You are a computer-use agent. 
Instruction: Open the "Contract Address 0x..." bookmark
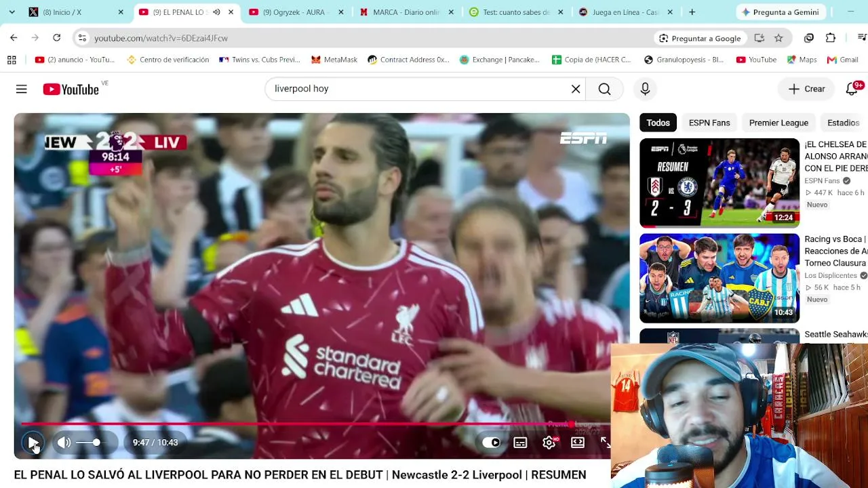point(408,60)
